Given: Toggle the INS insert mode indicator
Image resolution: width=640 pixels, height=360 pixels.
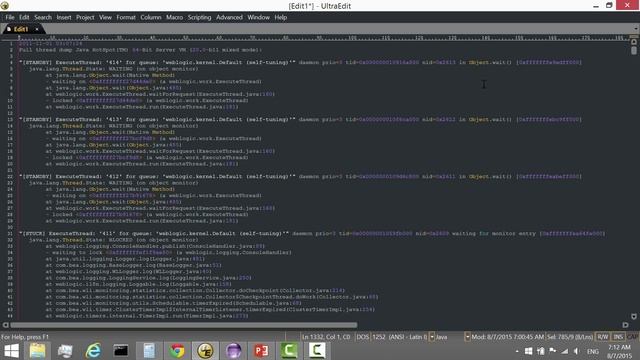Looking at the screenshot, I should click(618, 337).
